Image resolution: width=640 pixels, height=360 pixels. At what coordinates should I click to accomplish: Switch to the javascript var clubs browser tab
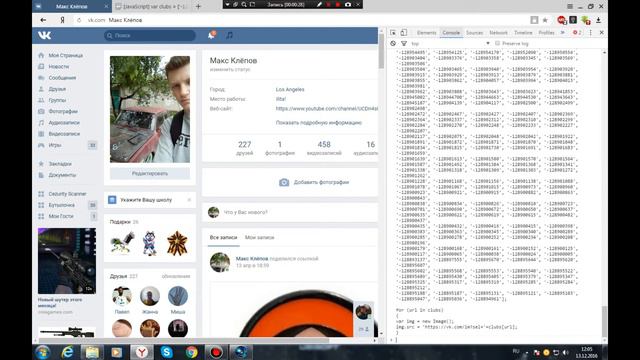coord(151,6)
